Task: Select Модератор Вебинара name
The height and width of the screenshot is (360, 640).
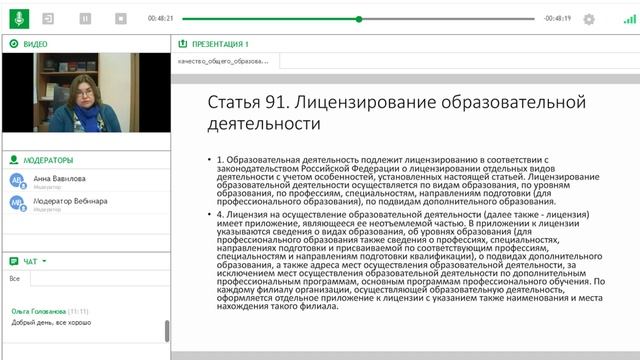Action: coord(70,201)
